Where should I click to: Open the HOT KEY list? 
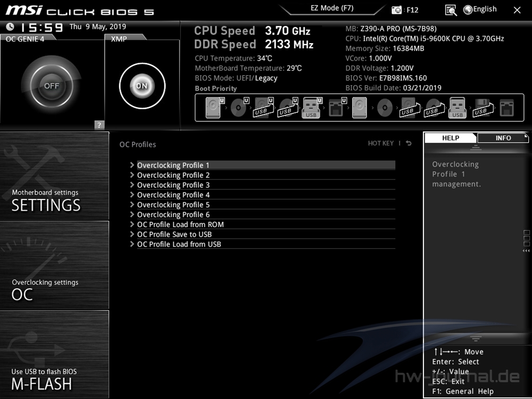coord(381,143)
